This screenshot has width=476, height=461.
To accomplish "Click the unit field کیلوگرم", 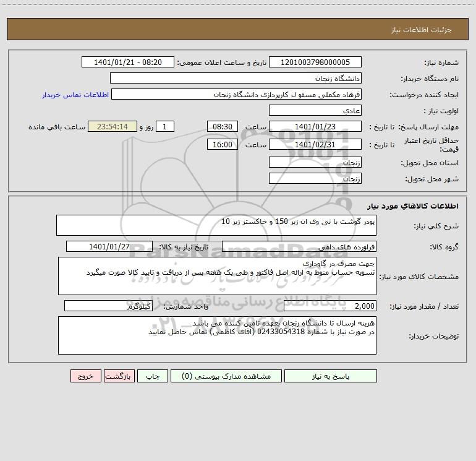I will pos(108,306).
